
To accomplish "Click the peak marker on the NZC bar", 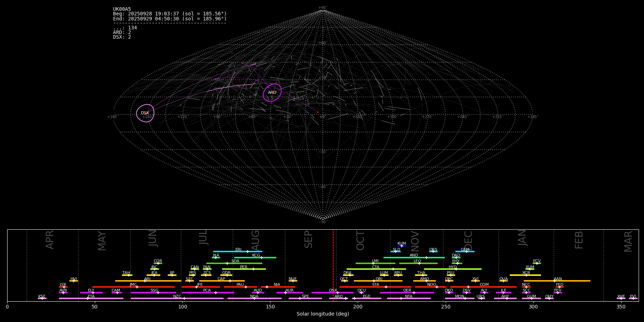I will click(x=184, y=298).
